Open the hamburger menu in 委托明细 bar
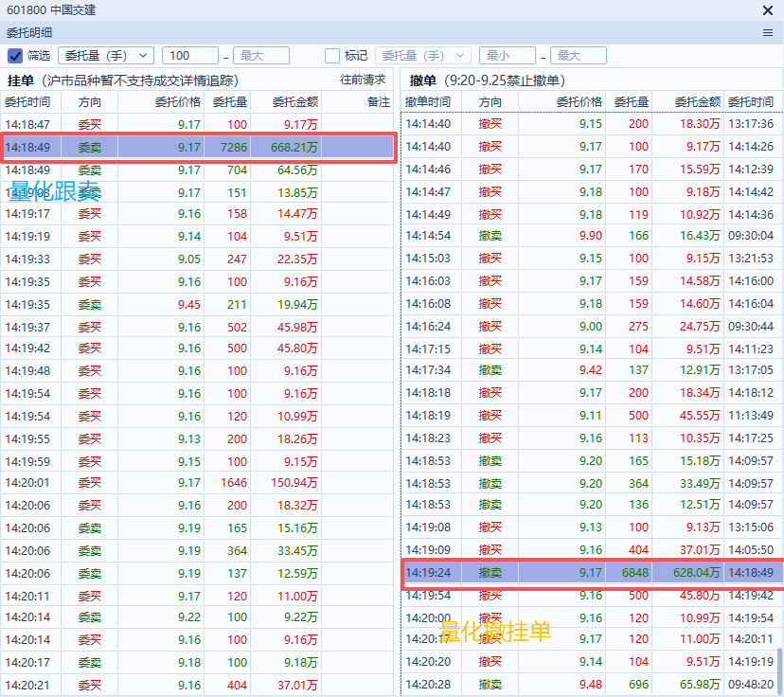Image resolution: width=784 pixels, height=697 pixels. pyautogui.click(x=768, y=33)
